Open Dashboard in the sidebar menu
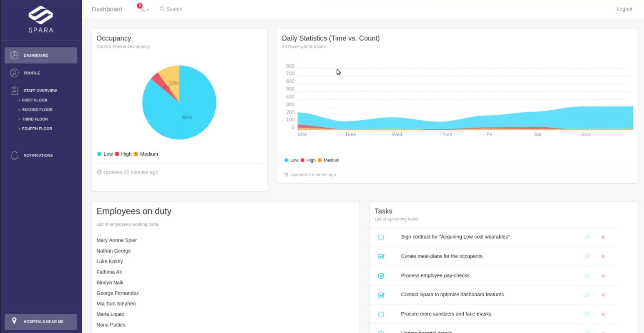The height and width of the screenshot is (333, 644). (x=41, y=55)
